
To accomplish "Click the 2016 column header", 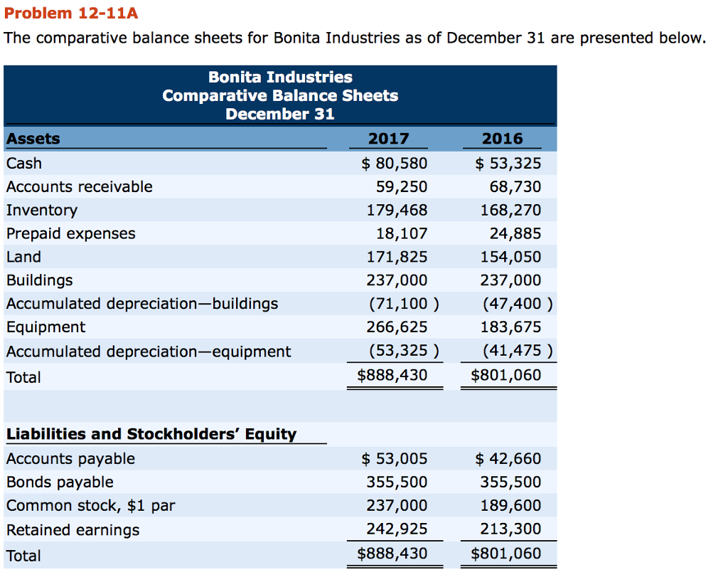I will click(x=502, y=139).
